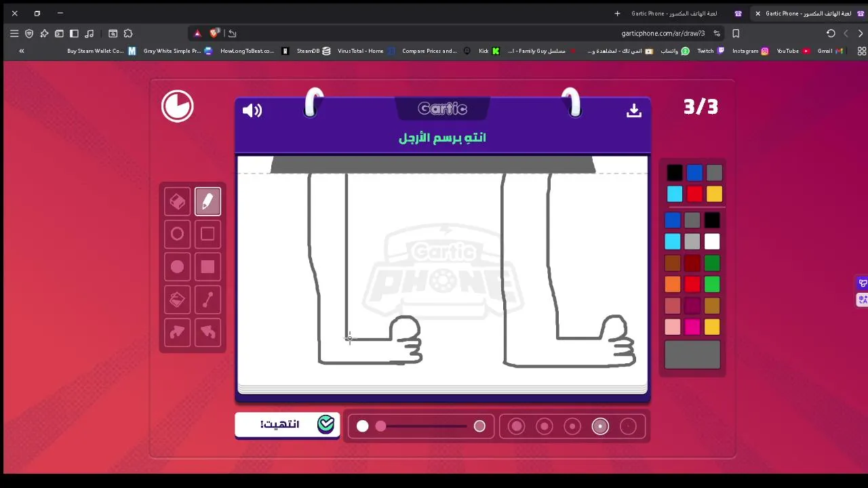This screenshot has width=868, height=488.
Task: Open the extensions puzzle menu
Action: [128, 33]
